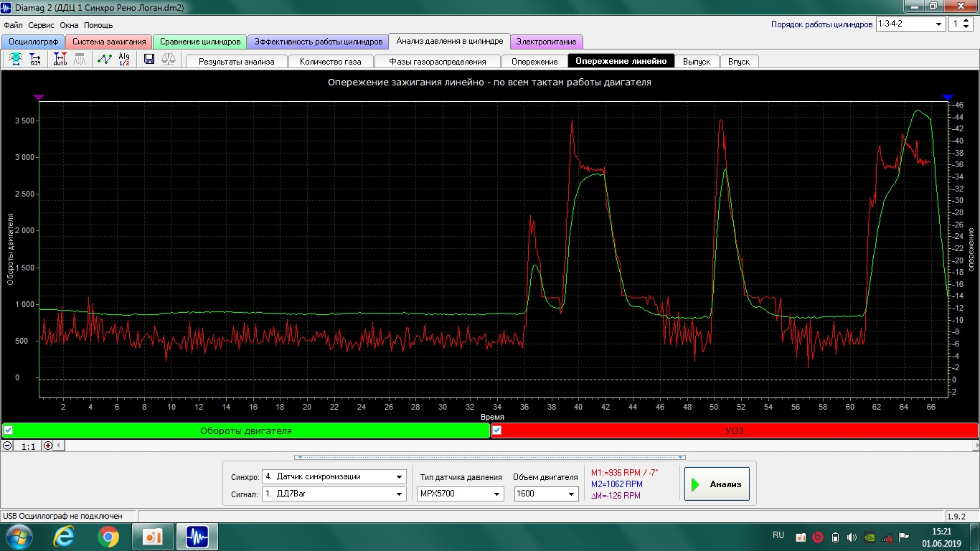Viewport: 980px width, 551px height.
Task: Click the cylinder order 1234 toolbar icon
Action: (35, 60)
